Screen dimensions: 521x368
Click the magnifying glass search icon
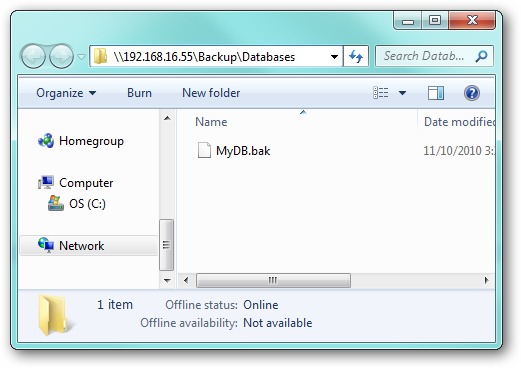[x=481, y=56]
